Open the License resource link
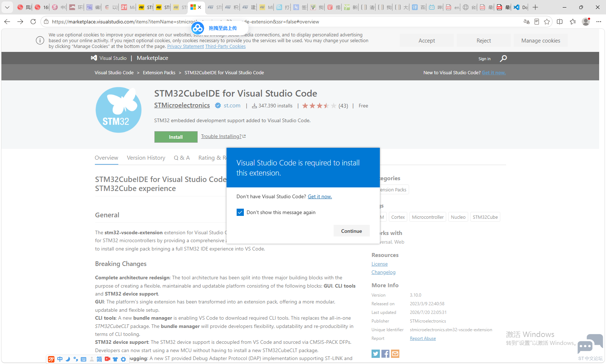606x364 pixels. click(379, 264)
